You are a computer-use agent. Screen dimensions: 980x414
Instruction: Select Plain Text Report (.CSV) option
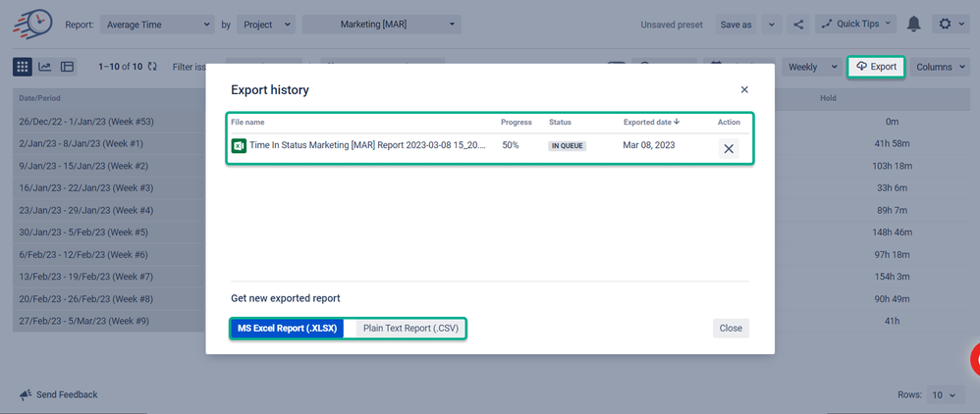(x=410, y=329)
